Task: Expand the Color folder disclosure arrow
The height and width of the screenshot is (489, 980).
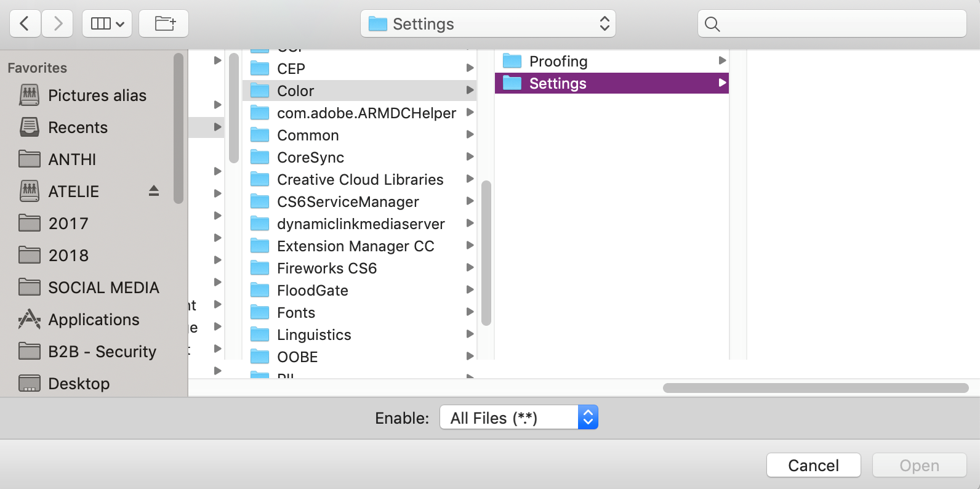Action: (469, 90)
